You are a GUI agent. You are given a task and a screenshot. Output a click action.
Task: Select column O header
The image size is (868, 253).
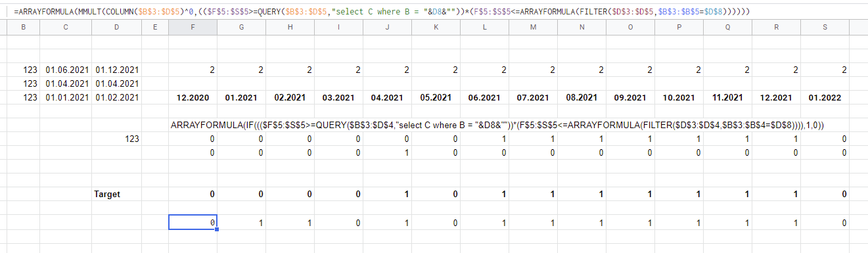tap(631, 27)
